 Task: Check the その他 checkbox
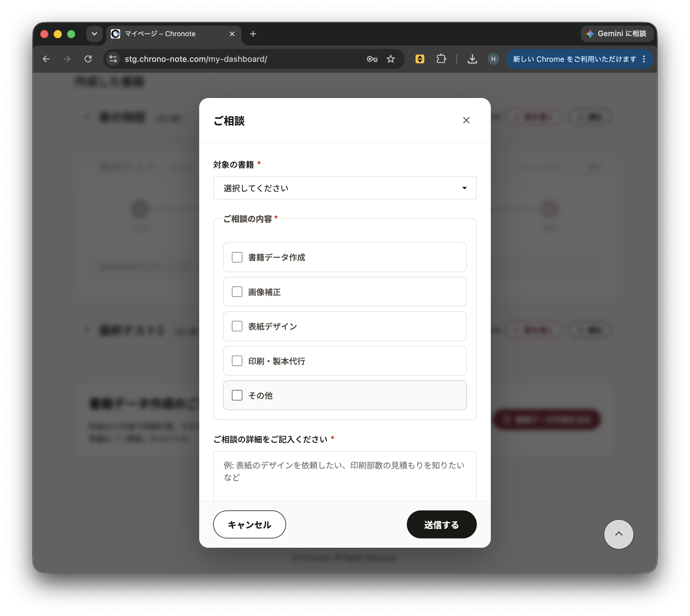pos(237,395)
